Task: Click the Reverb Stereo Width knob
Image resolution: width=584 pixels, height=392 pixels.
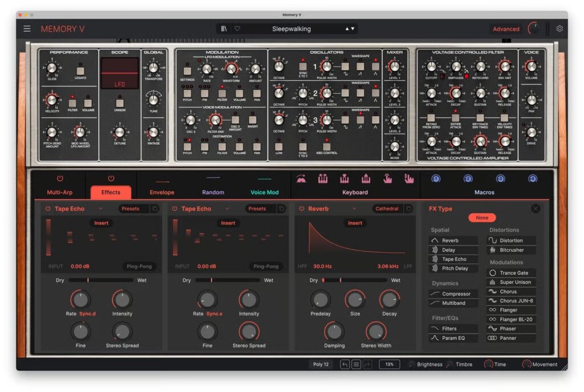Action: pos(376,331)
